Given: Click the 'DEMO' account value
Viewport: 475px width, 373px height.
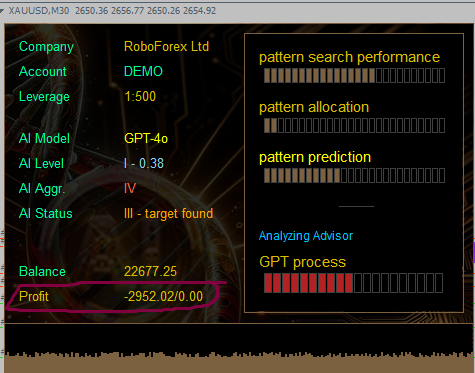Looking at the screenshot, I should pyautogui.click(x=143, y=71).
